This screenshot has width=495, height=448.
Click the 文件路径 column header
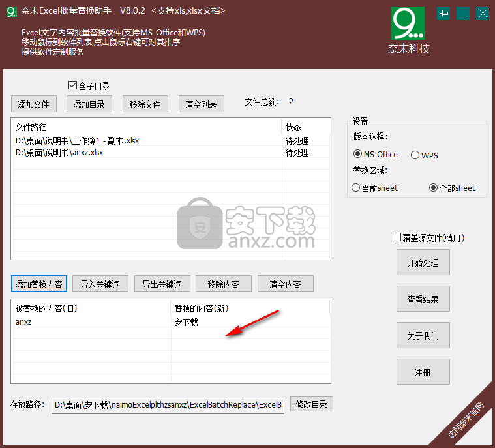tap(146, 127)
